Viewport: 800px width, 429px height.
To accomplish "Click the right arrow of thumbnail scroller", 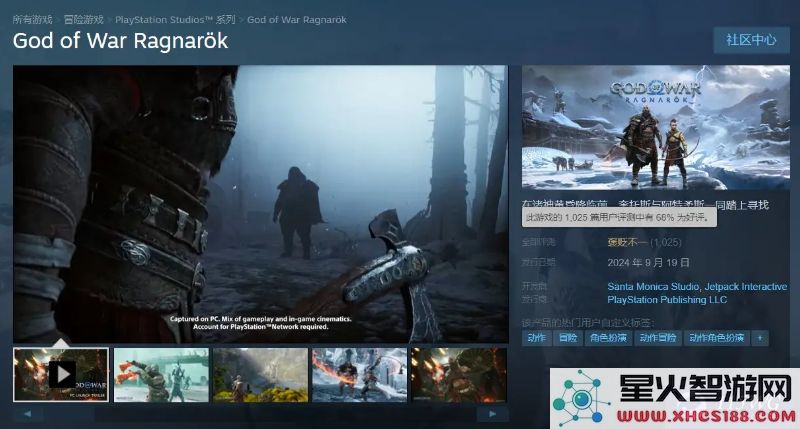I will (x=492, y=414).
